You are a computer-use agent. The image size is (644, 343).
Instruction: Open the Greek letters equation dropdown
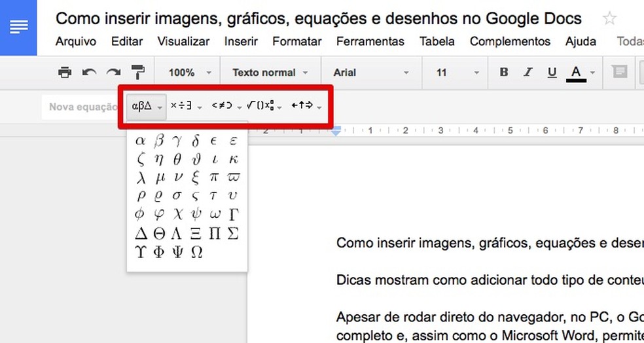pos(147,107)
